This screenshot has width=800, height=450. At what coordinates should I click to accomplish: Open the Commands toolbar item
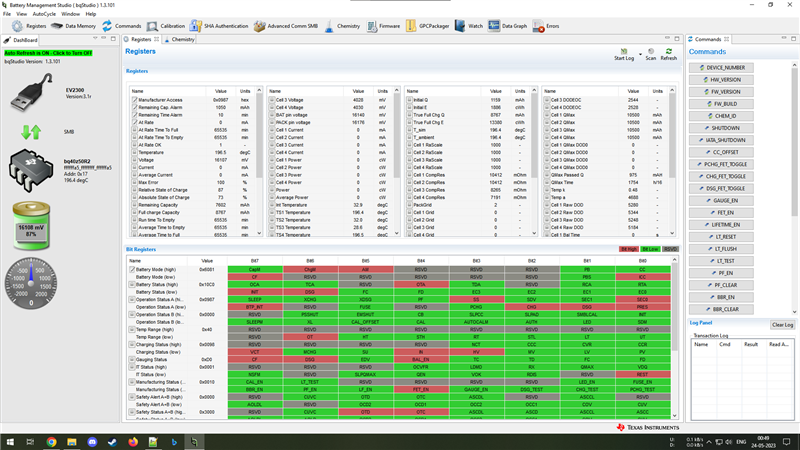click(121, 26)
